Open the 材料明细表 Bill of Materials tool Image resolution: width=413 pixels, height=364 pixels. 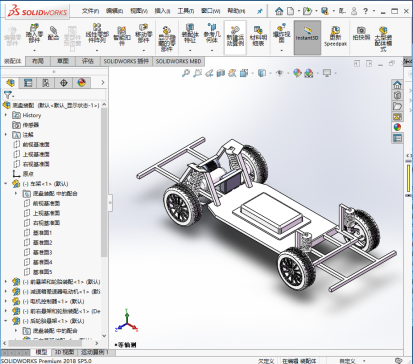click(258, 36)
